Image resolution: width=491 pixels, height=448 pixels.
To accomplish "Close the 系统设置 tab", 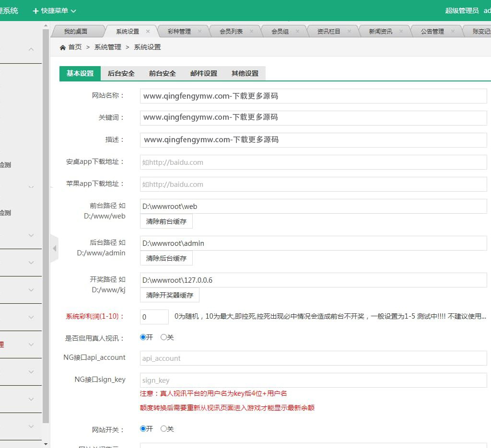I will tap(148, 31).
